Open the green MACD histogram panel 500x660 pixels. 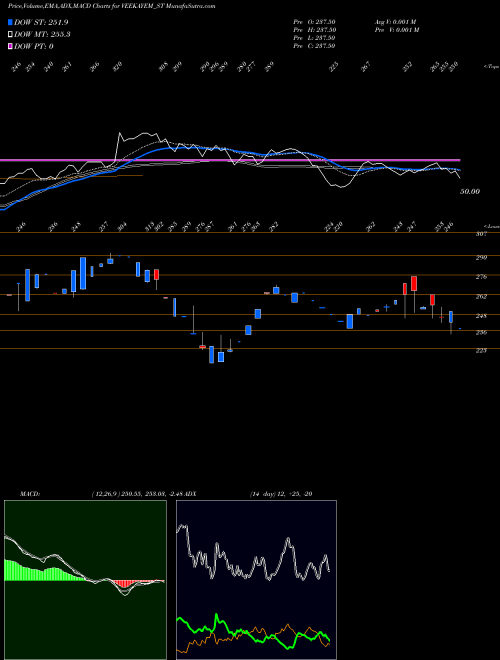[85, 580]
